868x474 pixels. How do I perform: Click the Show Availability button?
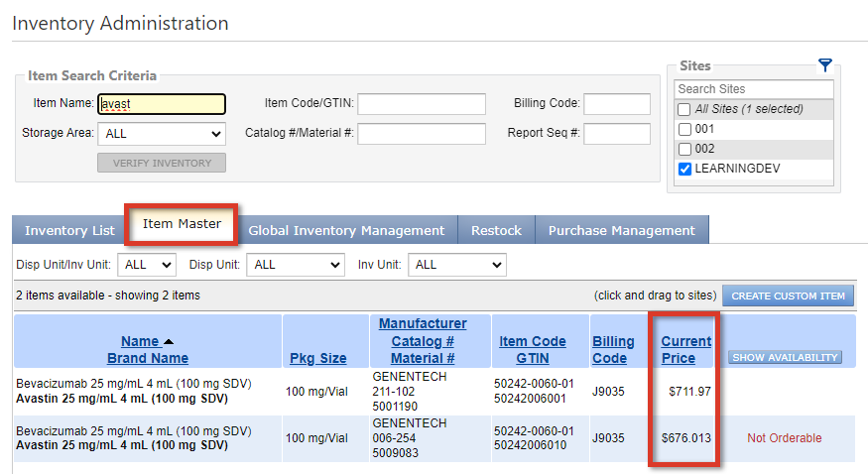pyautogui.click(x=785, y=357)
